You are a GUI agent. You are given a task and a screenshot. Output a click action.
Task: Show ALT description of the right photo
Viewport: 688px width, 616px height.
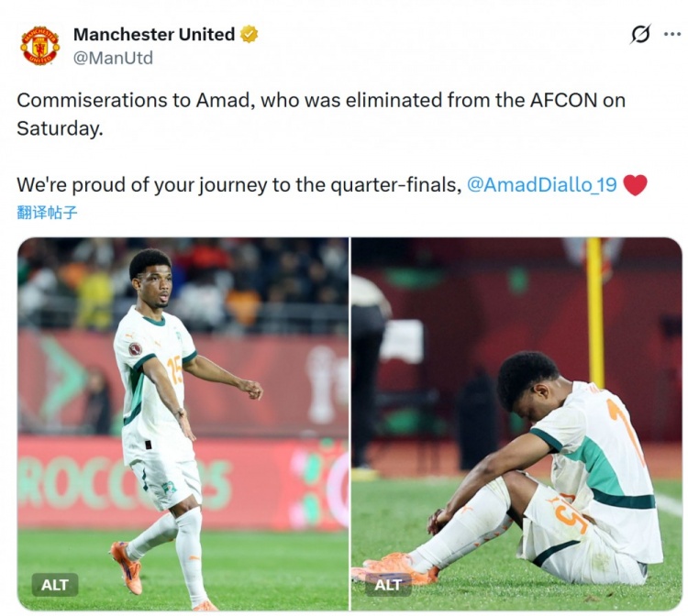[388, 584]
